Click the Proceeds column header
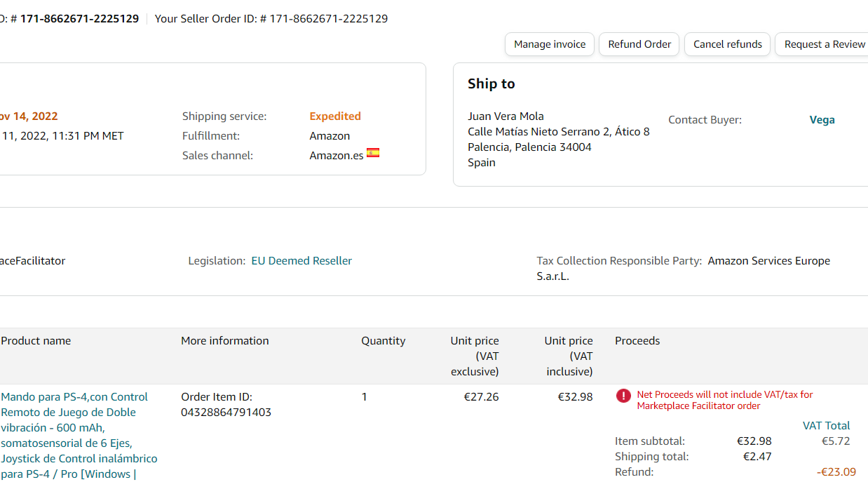Viewport: 868px width, 482px height. [637, 341]
